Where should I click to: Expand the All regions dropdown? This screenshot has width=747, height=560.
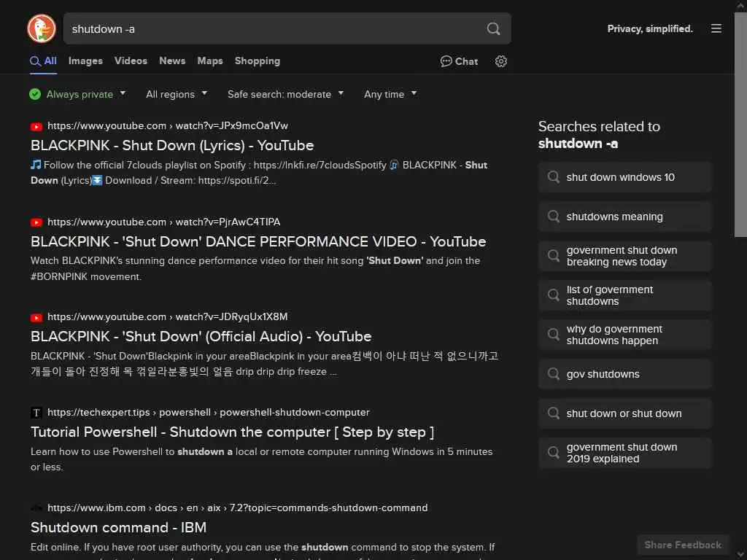coord(177,94)
